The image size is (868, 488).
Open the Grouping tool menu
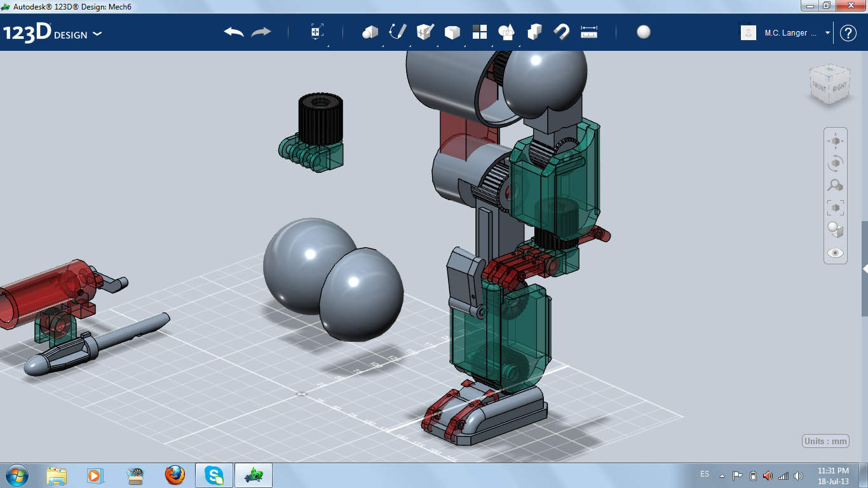[x=507, y=32]
